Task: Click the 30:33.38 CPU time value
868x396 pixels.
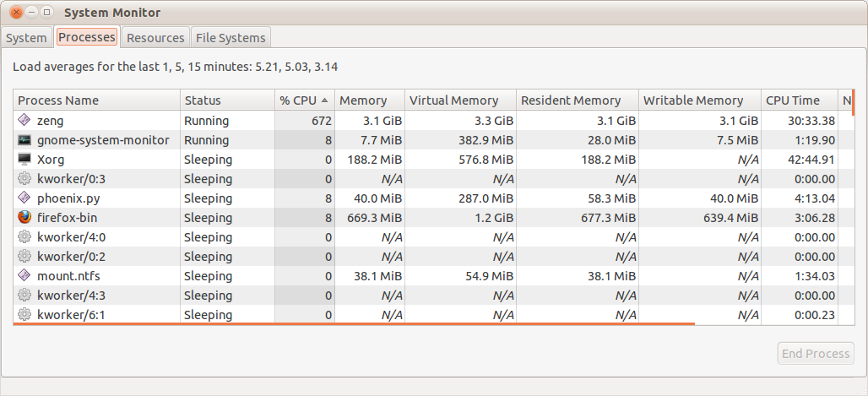Action: point(811,120)
